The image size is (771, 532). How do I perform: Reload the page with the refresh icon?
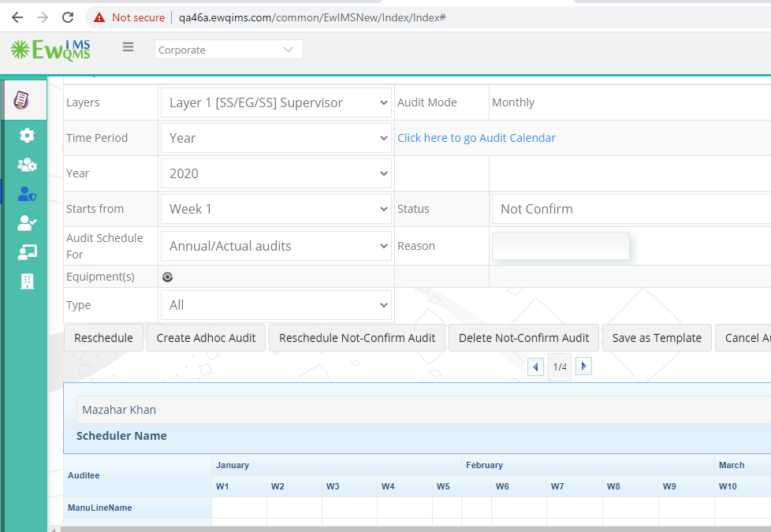click(x=68, y=17)
